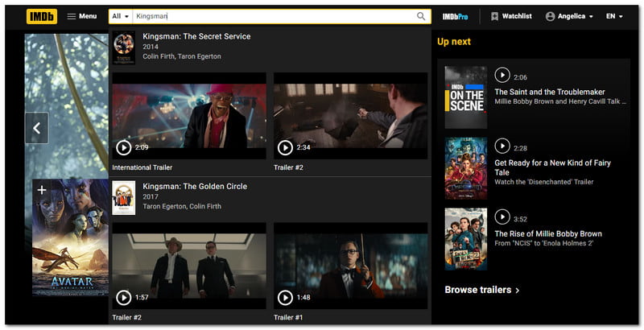Viewport: 644px width, 330px height.
Task: Click the 2014 release year text
Action: (x=151, y=47)
